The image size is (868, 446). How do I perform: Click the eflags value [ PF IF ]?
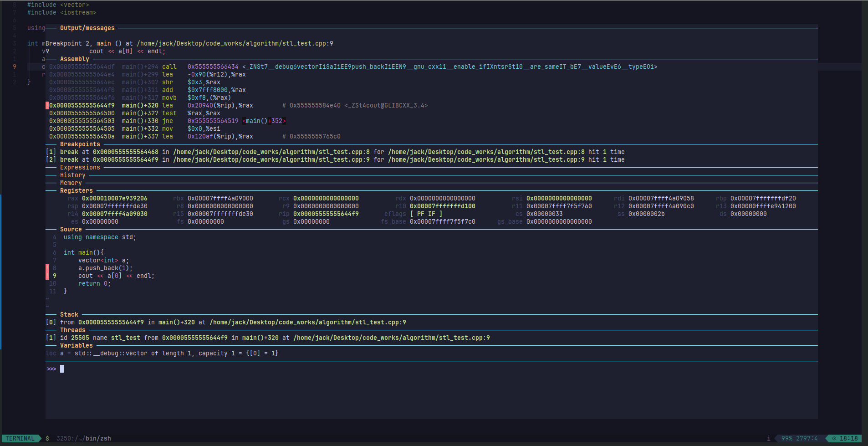(426, 214)
